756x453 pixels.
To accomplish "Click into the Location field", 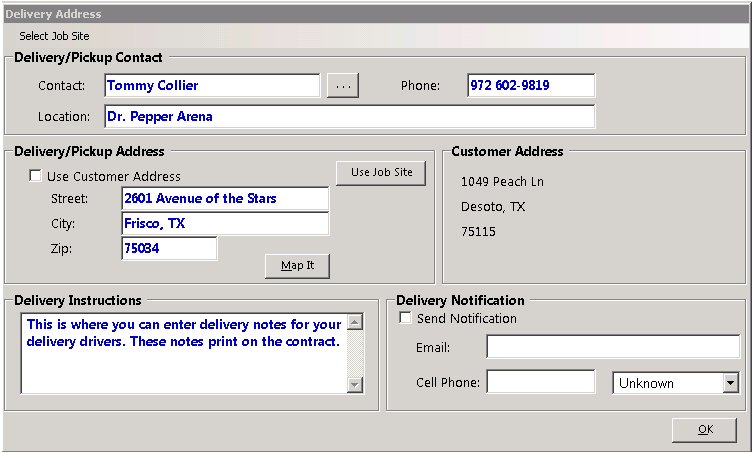I will point(348,117).
